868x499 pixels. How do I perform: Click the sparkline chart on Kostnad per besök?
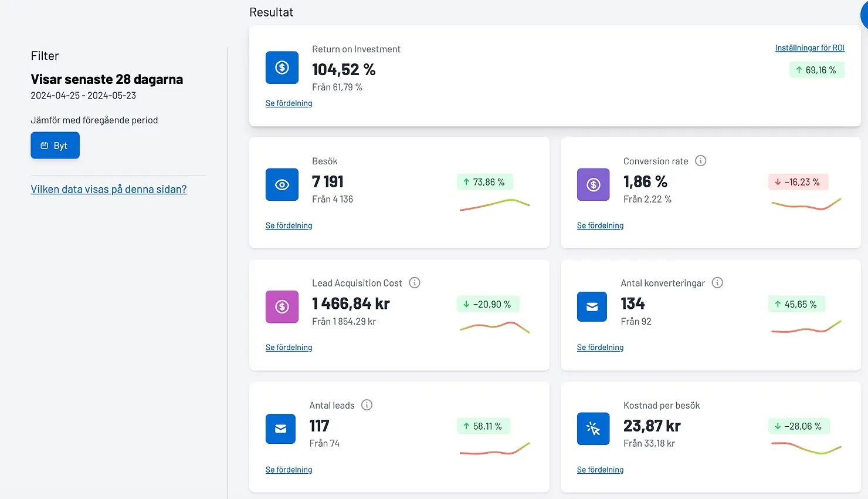pos(806,448)
